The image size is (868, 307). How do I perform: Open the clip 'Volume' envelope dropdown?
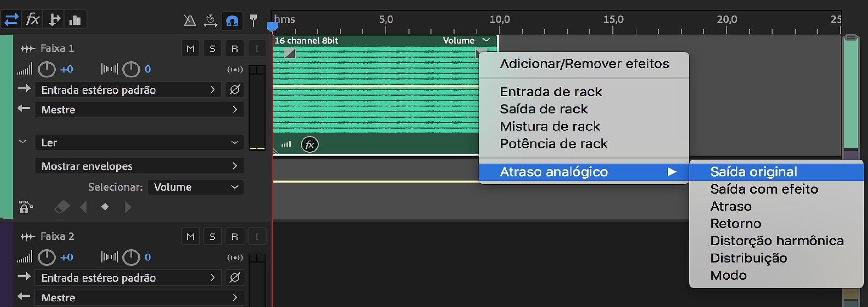[x=466, y=41]
